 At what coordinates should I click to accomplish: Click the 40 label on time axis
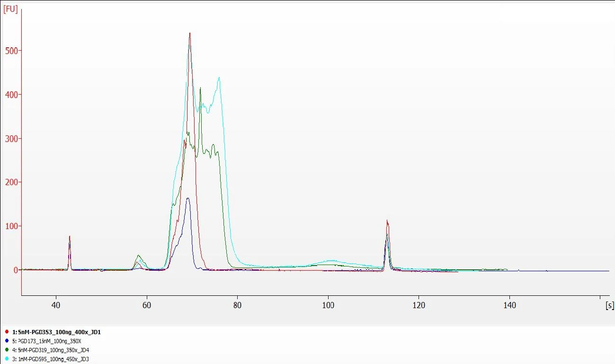tap(56, 305)
